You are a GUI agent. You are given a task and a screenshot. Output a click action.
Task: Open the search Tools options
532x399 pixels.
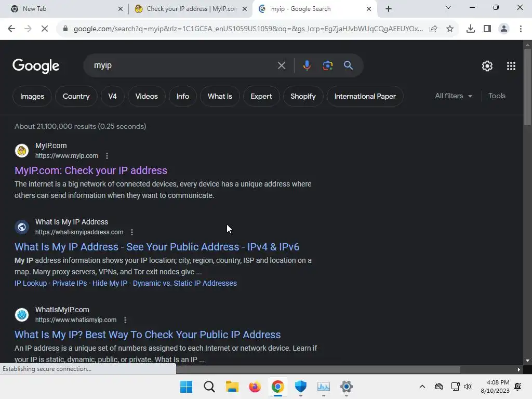[497, 96]
